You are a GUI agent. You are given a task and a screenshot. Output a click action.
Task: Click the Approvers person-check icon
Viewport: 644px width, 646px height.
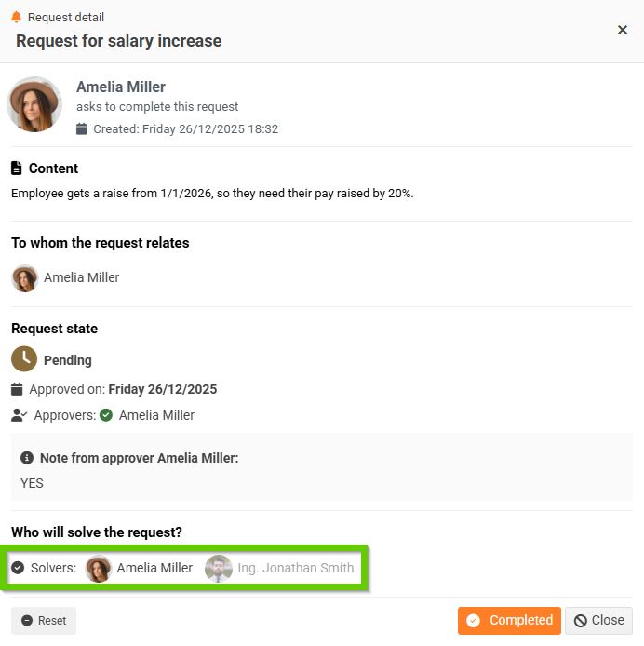point(19,415)
